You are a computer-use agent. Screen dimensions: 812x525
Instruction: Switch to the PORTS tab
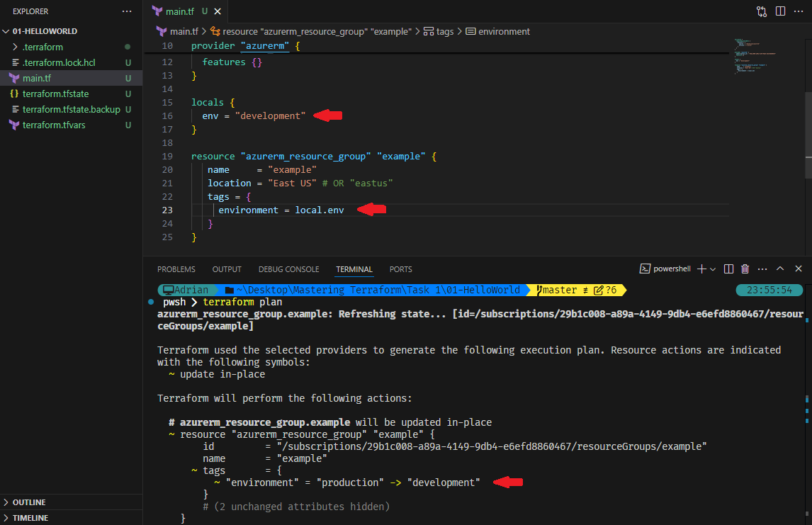[401, 269]
